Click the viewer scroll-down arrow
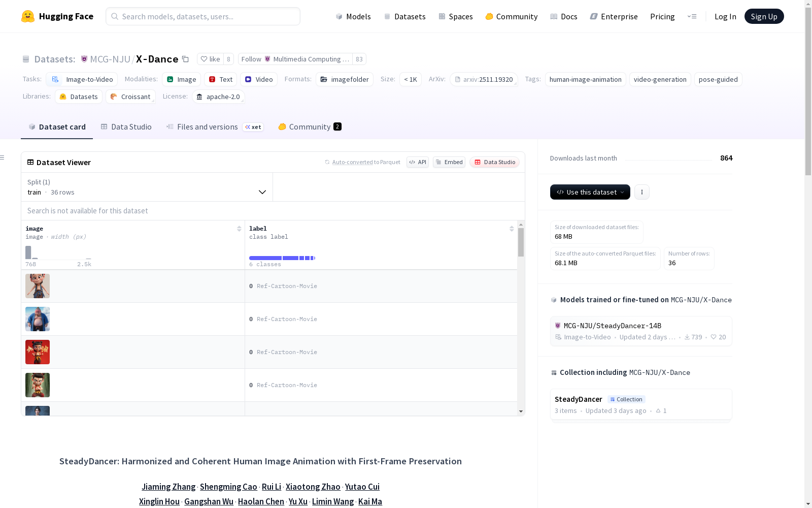 pos(521,411)
